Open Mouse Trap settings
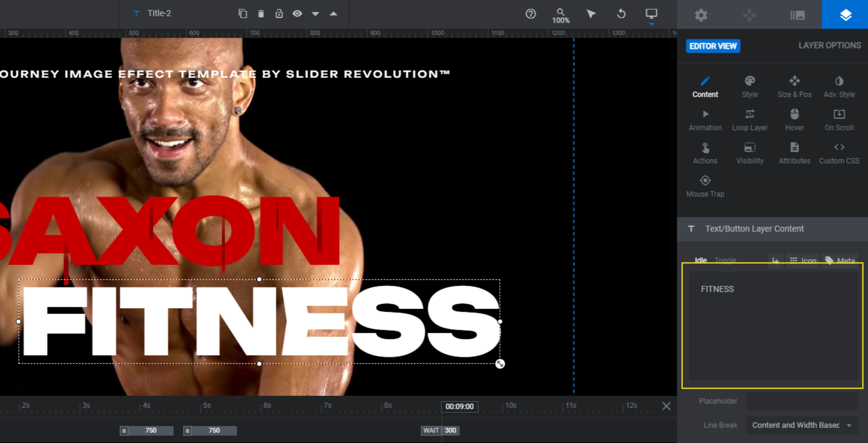This screenshot has height=443, width=868. pyautogui.click(x=705, y=186)
